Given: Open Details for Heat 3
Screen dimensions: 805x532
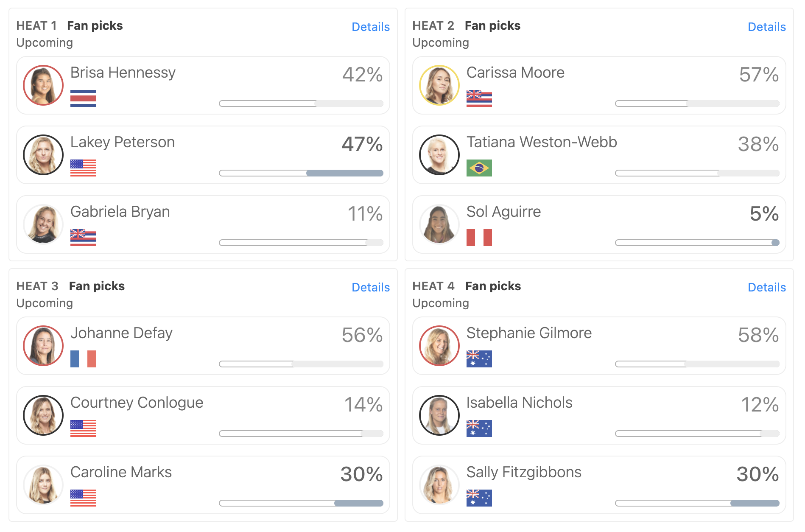Looking at the screenshot, I should 371,287.
